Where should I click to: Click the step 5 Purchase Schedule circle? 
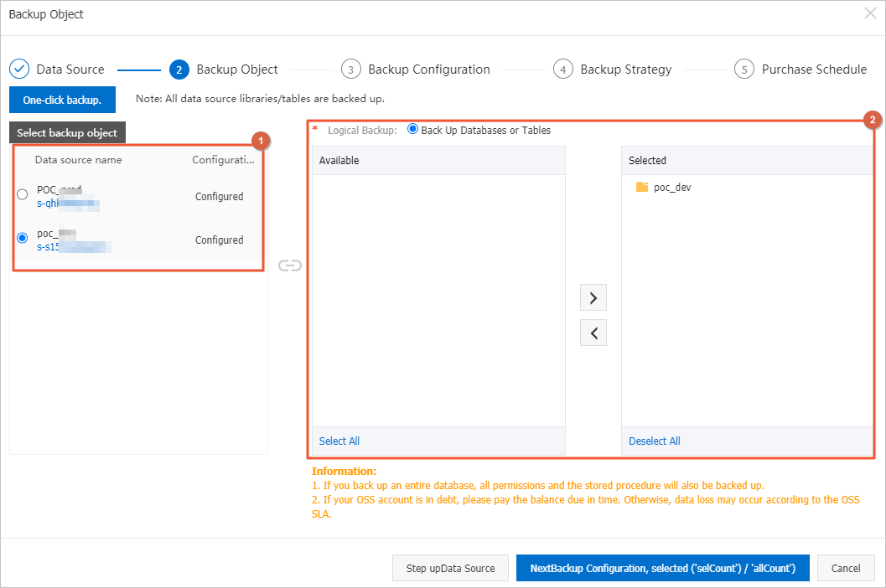coord(744,70)
